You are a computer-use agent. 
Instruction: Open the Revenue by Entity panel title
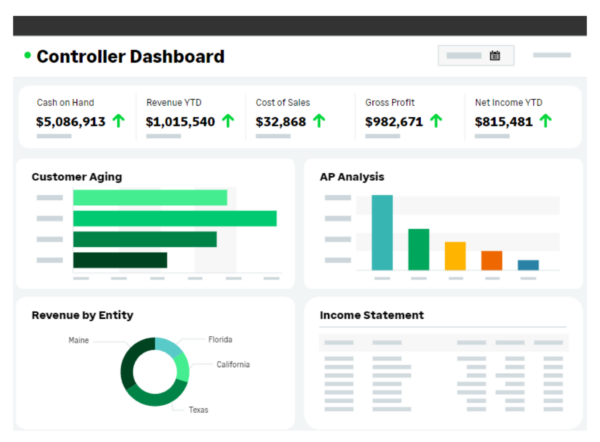point(83,315)
